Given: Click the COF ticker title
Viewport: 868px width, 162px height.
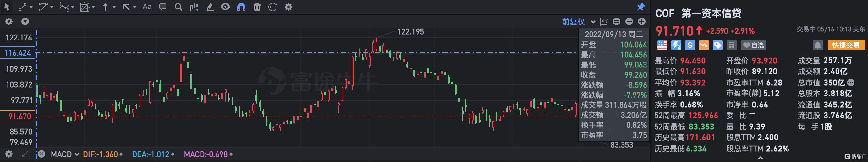Looking at the screenshot, I should coord(665,13).
